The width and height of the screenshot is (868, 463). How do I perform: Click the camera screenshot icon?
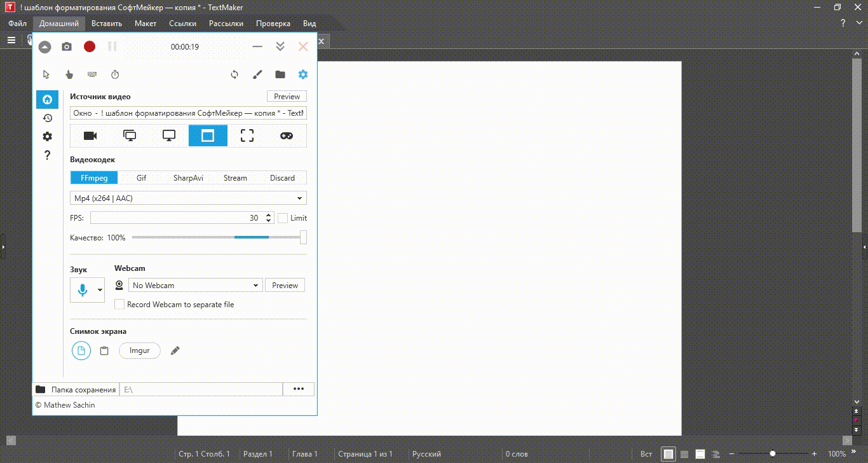[x=67, y=46]
